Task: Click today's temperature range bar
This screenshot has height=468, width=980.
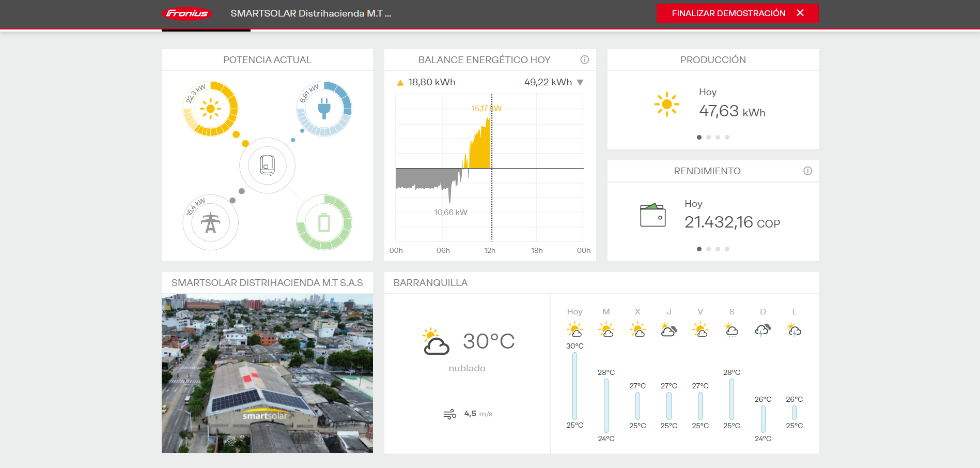Action: (574, 386)
